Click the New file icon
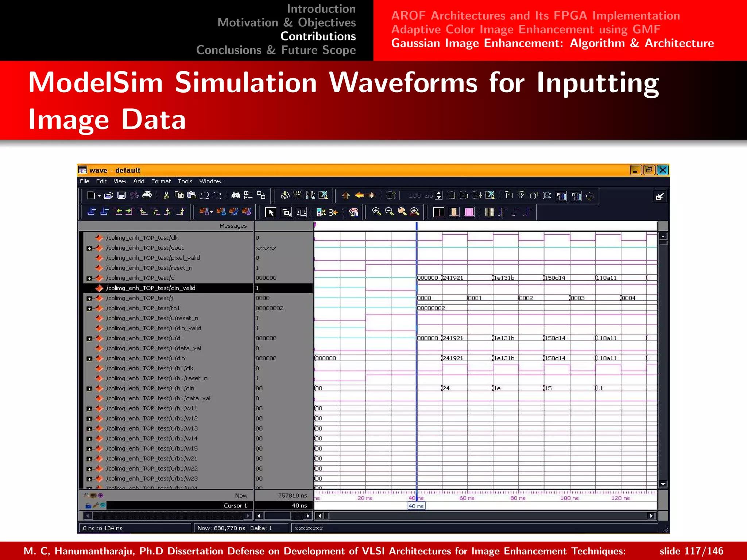The width and height of the screenshot is (747, 560). [x=91, y=196]
